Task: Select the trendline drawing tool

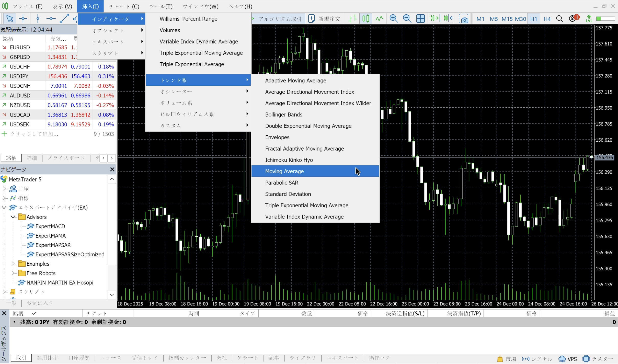Action: 64,19
